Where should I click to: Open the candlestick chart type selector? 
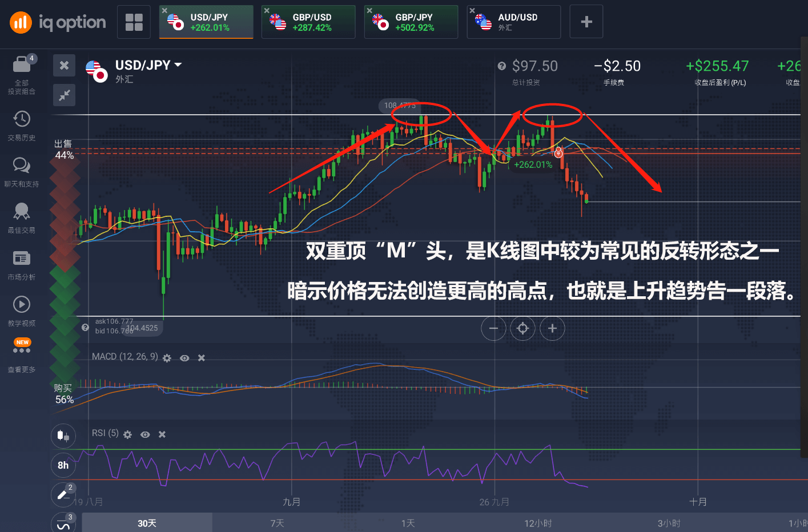pyautogui.click(x=63, y=436)
